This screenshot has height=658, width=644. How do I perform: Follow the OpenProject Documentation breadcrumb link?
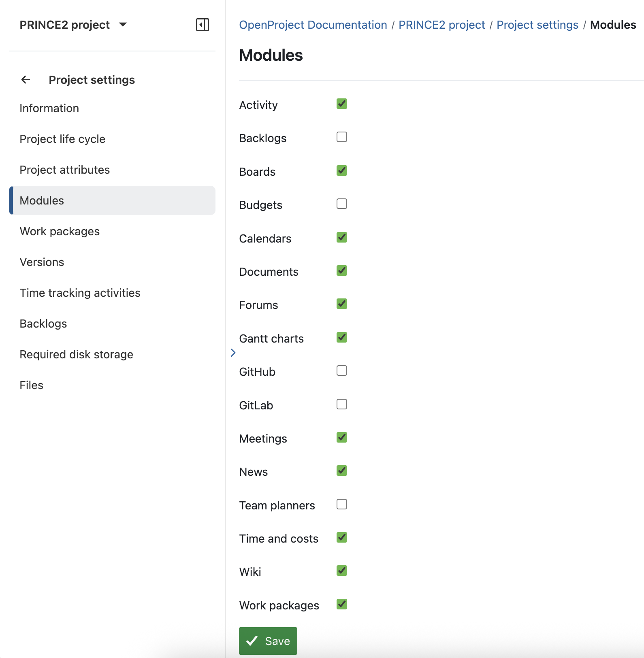[313, 25]
